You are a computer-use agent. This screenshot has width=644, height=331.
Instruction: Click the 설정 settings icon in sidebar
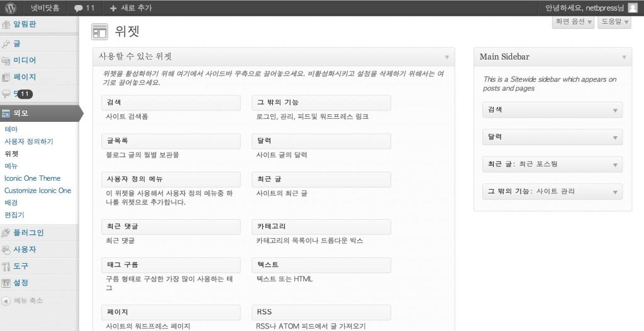coord(6,283)
